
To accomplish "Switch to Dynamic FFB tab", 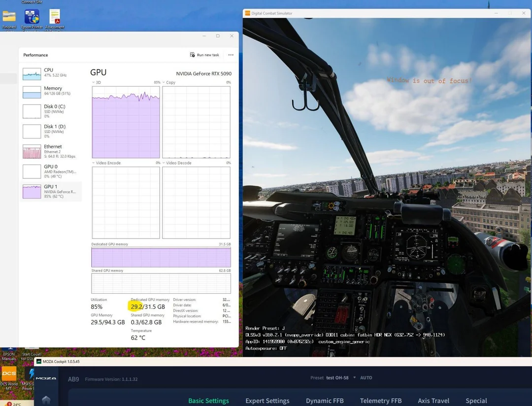I will pos(325,401).
